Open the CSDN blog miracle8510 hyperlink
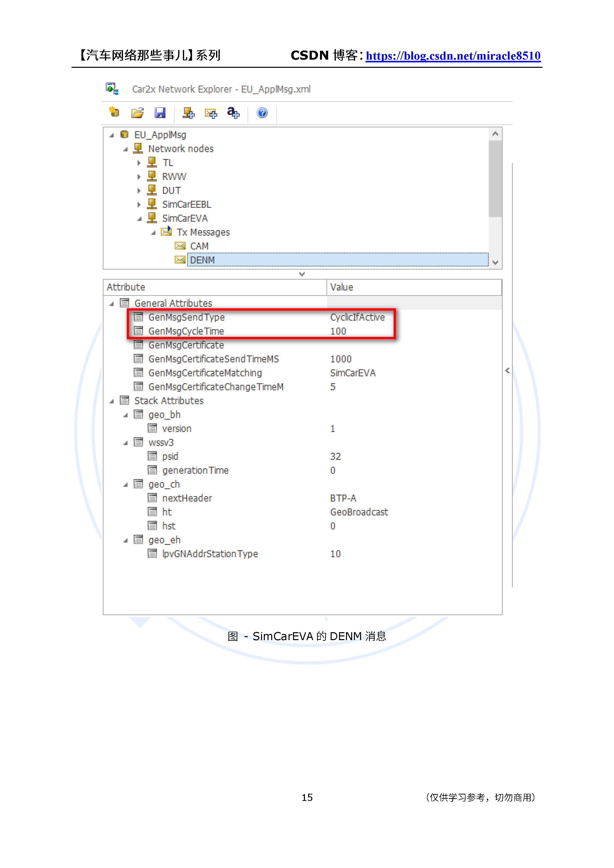Image resolution: width=614 pixels, height=868 pixels. coord(453,56)
